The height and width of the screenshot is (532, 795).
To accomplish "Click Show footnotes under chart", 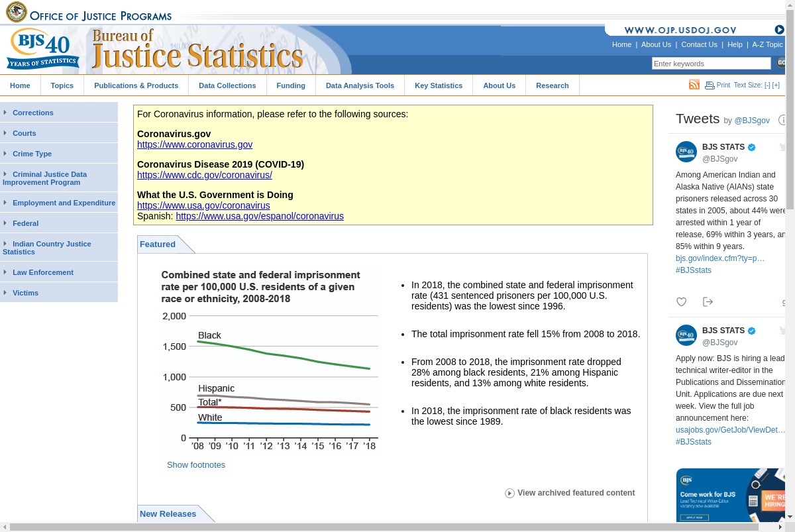I will [x=196, y=465].
